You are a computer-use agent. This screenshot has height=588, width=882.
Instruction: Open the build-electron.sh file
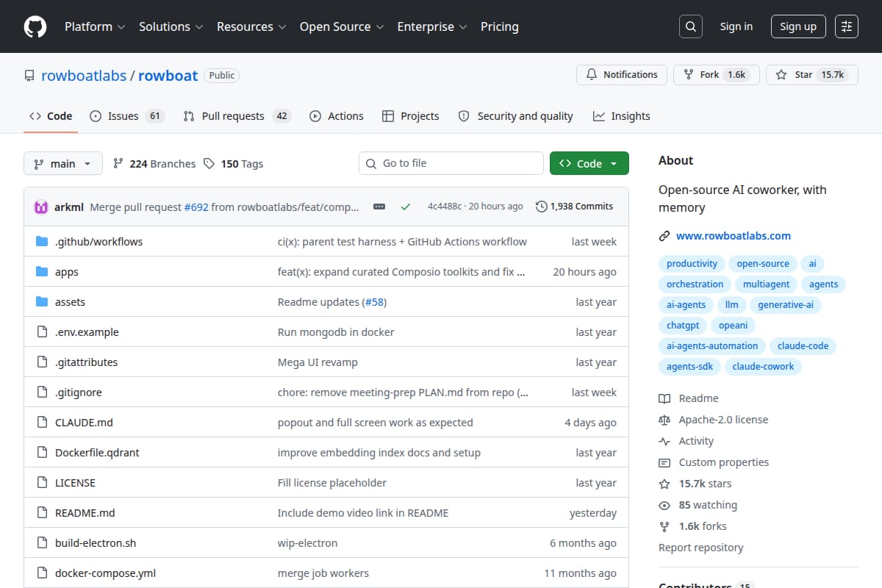coord(96,543)
